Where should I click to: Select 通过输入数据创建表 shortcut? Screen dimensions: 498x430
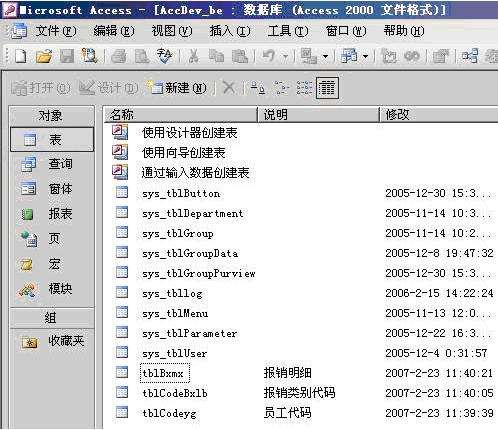pos(195,173)
